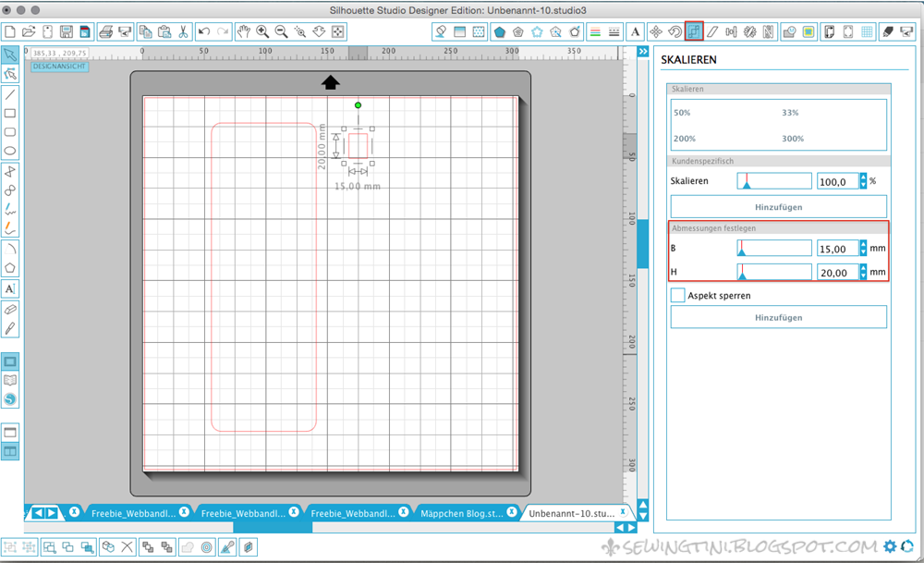Create a new document with the blank page icon

point(10,31)
